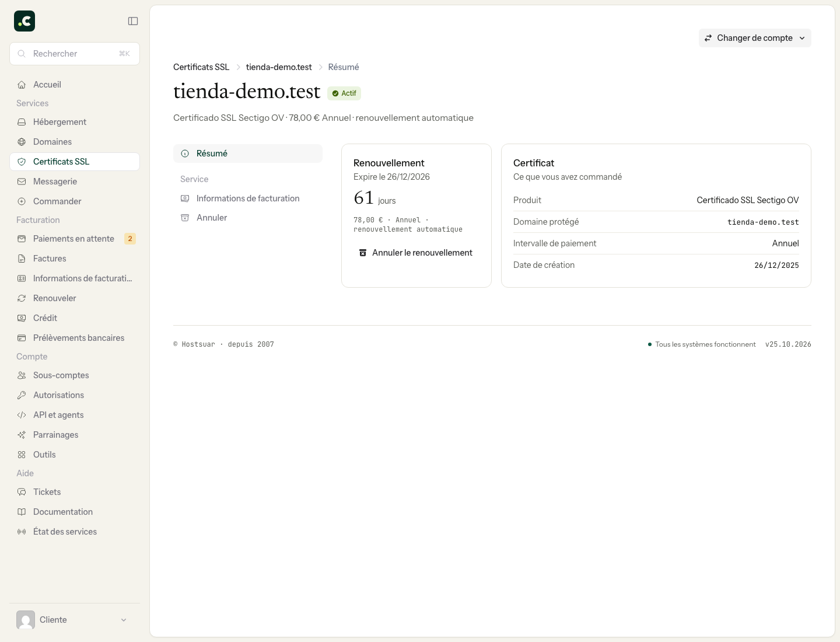840x642 pixels.
Task: Open Certificats SSL in the sidebar
Action: click(x=75, y=162)
